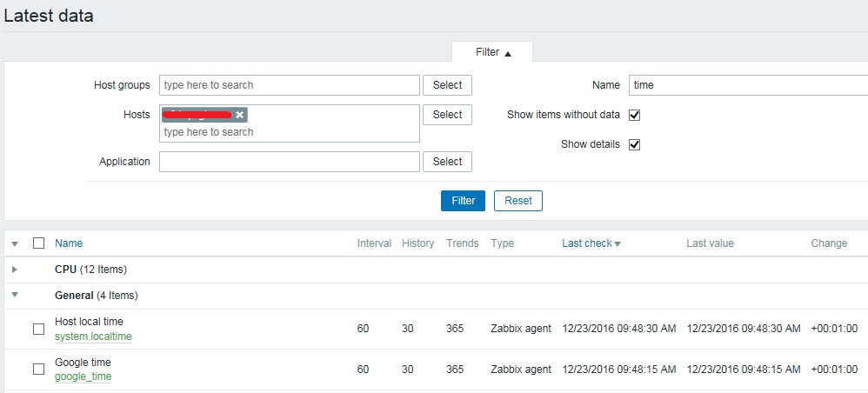Open Select next to Host groups

pos(447,85)
